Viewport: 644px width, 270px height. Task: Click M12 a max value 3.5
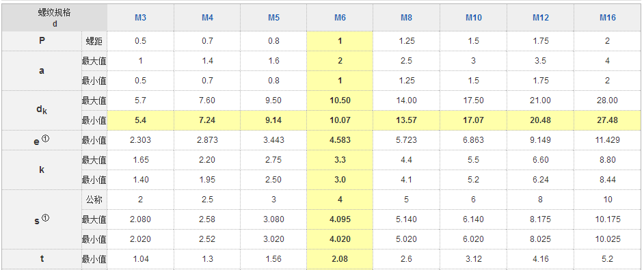point(541,61)
